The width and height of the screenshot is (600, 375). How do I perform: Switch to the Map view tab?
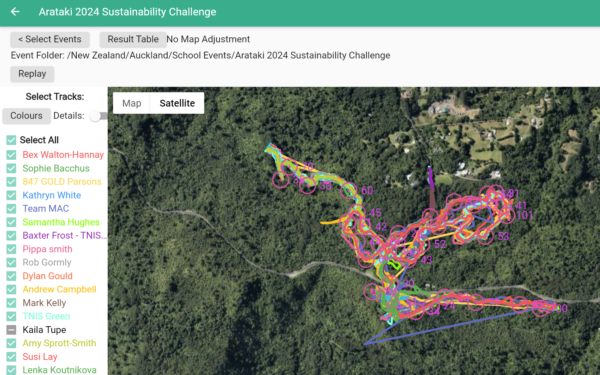132,103
